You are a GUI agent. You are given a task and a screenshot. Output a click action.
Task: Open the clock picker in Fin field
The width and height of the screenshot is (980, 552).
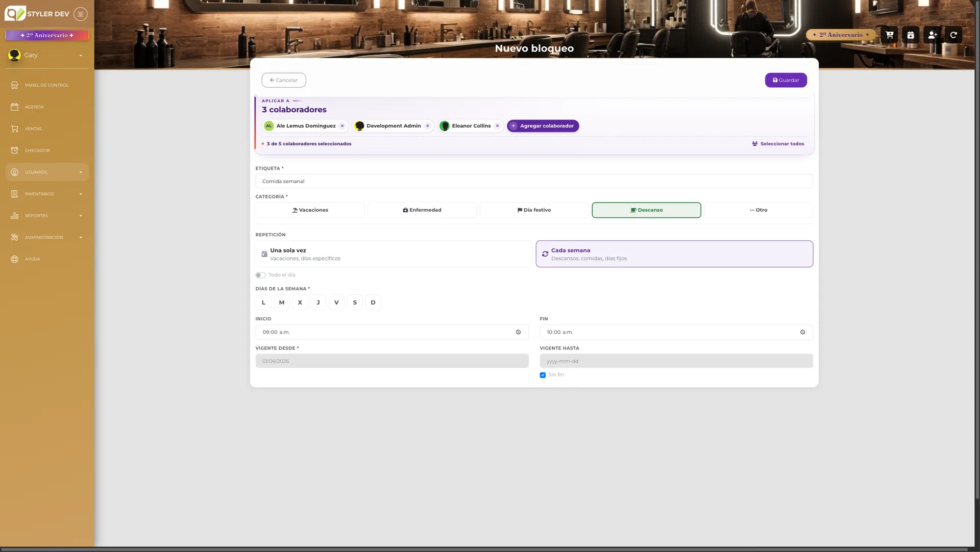pyautogui.click(x=802, y=332)
